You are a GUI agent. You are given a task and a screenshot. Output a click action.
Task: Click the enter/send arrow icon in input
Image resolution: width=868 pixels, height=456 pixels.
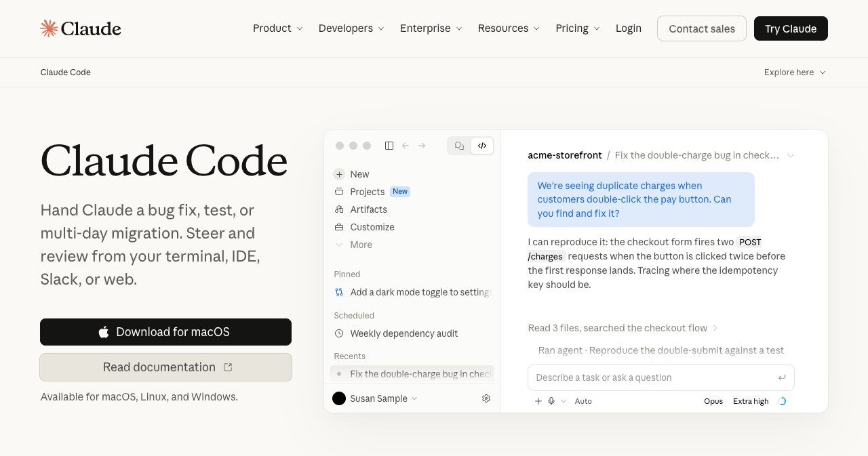pos(782,377)
